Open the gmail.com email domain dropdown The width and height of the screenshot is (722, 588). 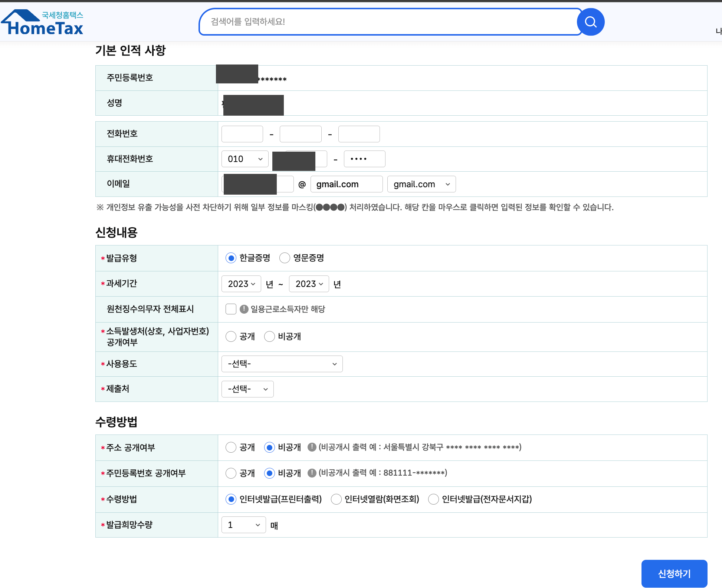tap(421, 184)
